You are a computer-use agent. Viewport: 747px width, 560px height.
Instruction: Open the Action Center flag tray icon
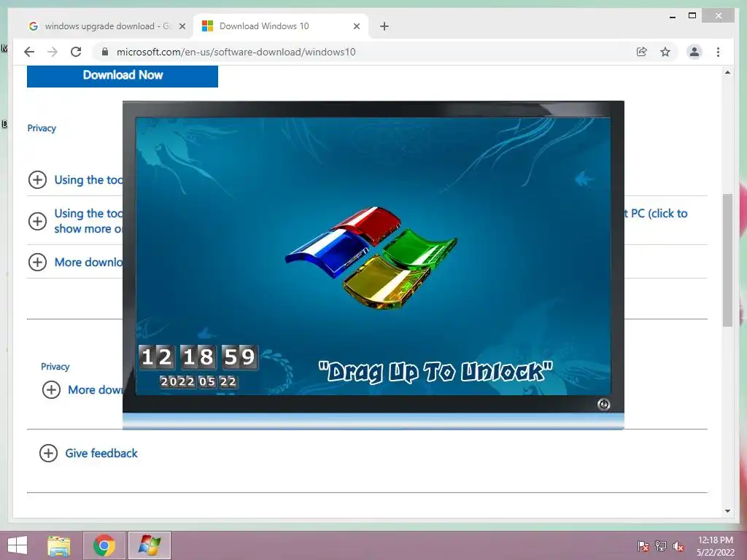(643, 545)
